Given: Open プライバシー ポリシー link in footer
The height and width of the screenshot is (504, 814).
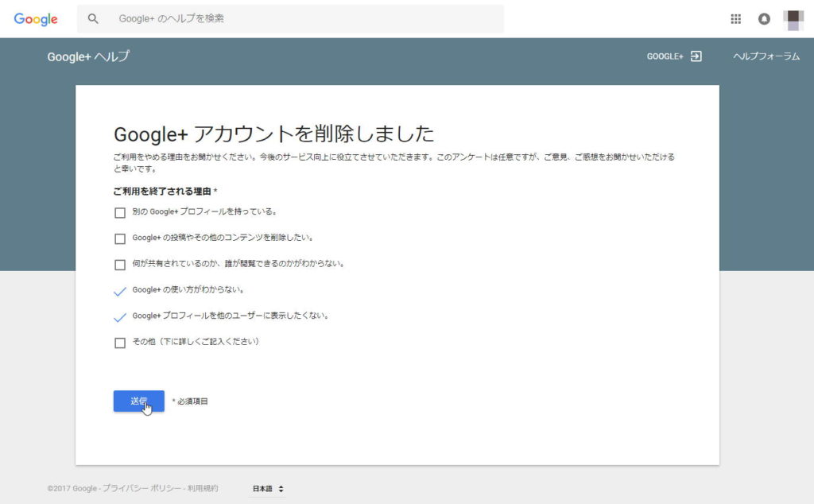Looking at the screenshot, I should click(141, 488).
